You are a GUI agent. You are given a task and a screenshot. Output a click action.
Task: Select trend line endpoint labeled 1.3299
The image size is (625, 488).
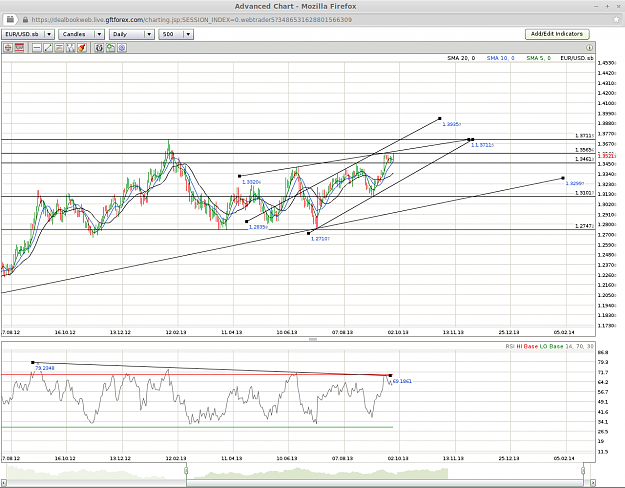[x=563, y=178]
